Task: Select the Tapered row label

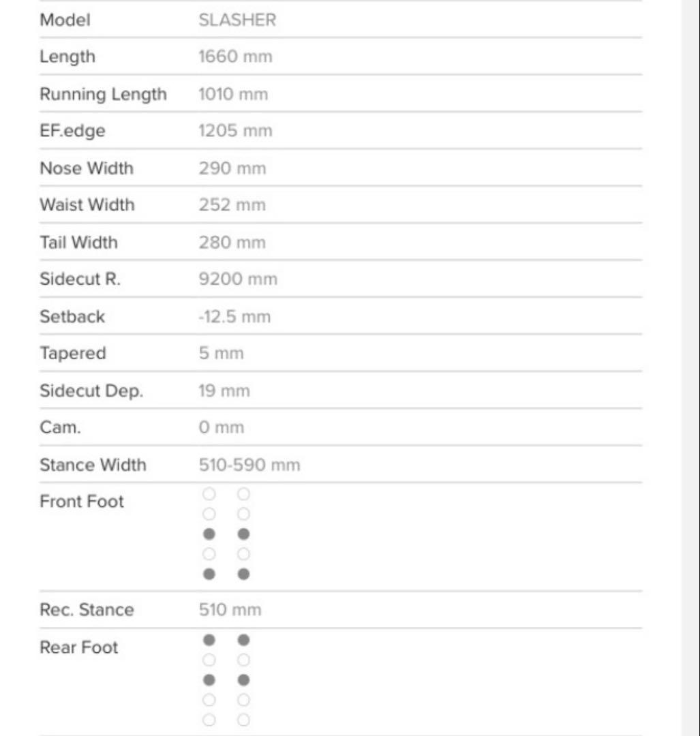Action: [x=73, y=354]
